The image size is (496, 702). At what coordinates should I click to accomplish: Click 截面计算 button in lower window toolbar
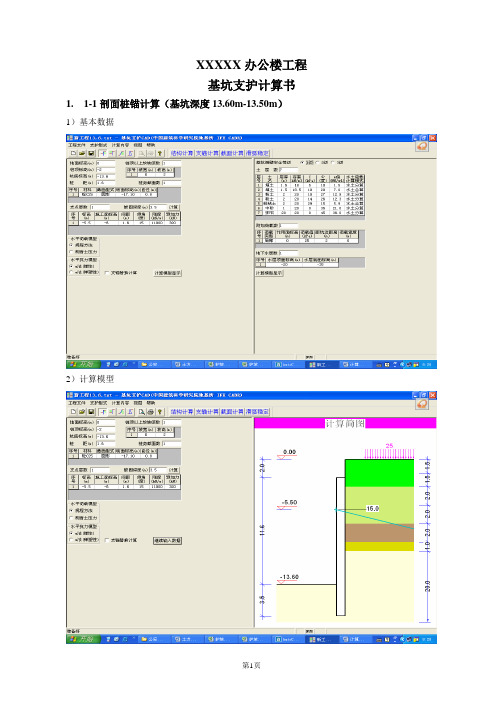[x=232, y=411]
